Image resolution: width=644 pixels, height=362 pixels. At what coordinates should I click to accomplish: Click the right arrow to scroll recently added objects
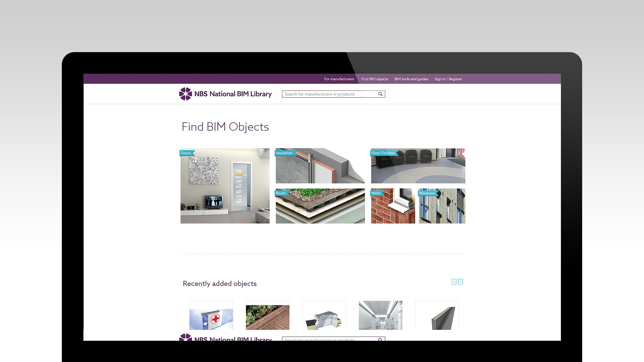click(460, 282)
